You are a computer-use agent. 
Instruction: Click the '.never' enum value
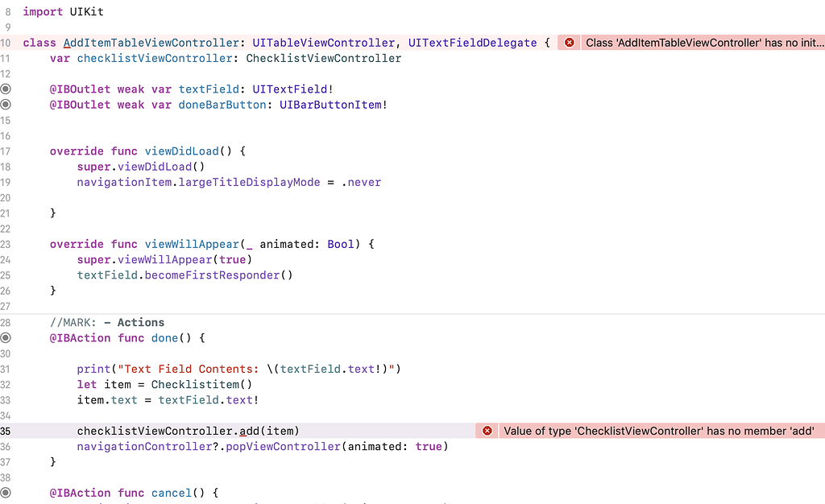(362, 182)
